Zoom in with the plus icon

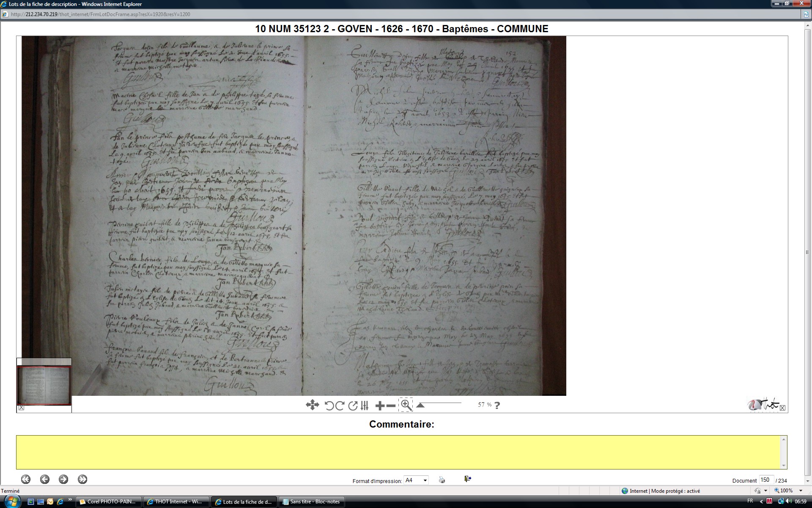tap(380, 406)
